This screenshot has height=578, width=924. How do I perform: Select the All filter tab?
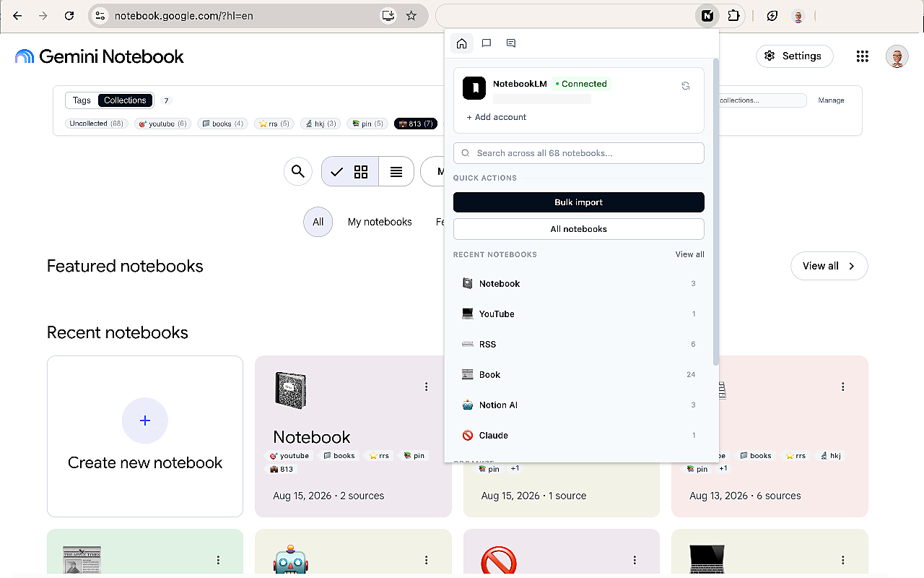(318, 222)
